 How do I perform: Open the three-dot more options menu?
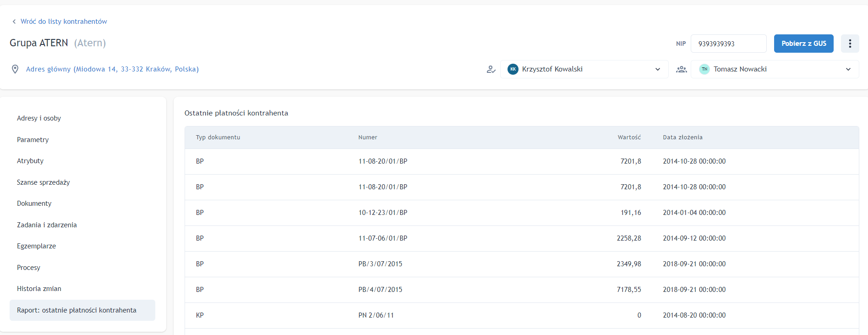(x=850, y=44)
